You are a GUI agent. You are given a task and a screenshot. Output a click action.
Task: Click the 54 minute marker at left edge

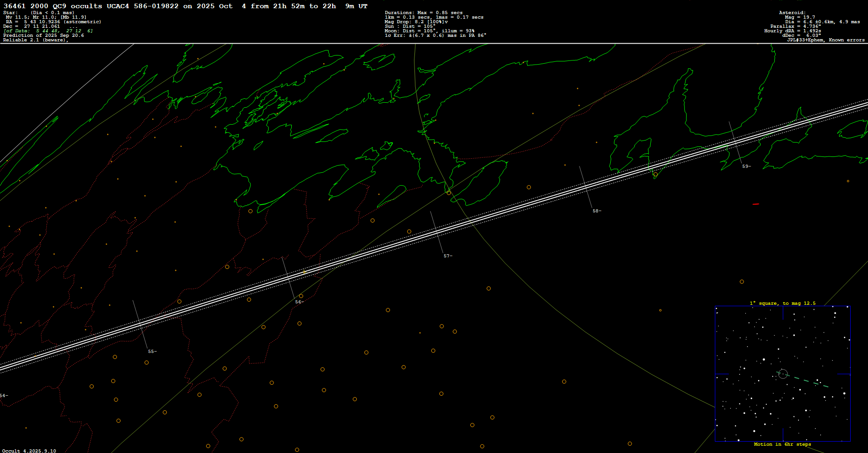click(4, 396)
